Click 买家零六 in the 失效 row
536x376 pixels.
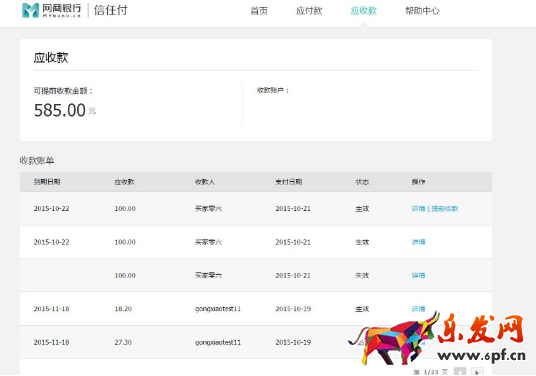(208, 275)
